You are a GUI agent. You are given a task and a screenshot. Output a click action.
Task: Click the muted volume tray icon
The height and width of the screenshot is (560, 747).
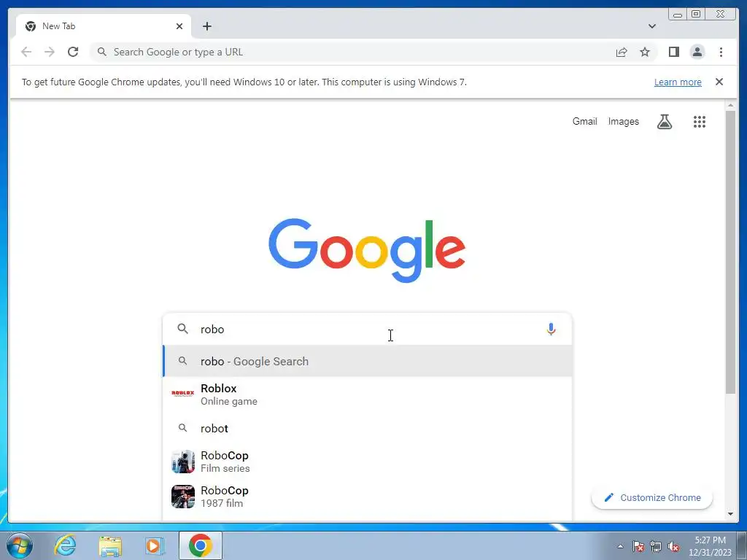pyautogui.click(x=673, y=546)
